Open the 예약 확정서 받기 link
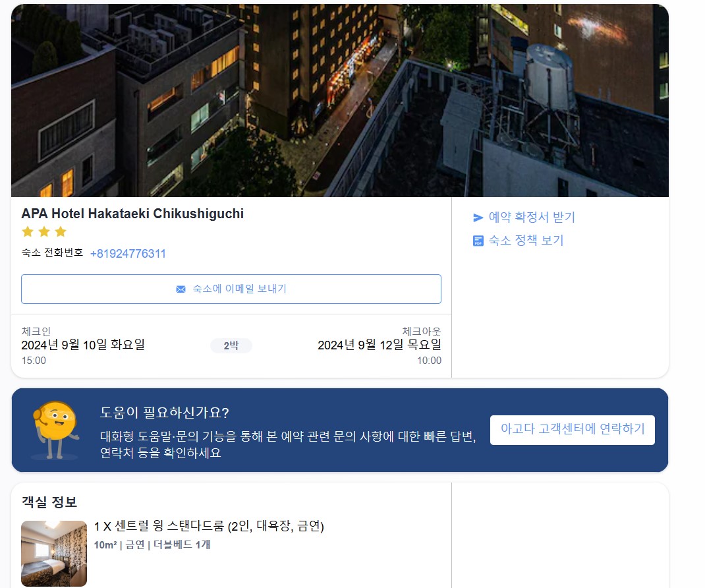705x588 pixels. point(532,218)
